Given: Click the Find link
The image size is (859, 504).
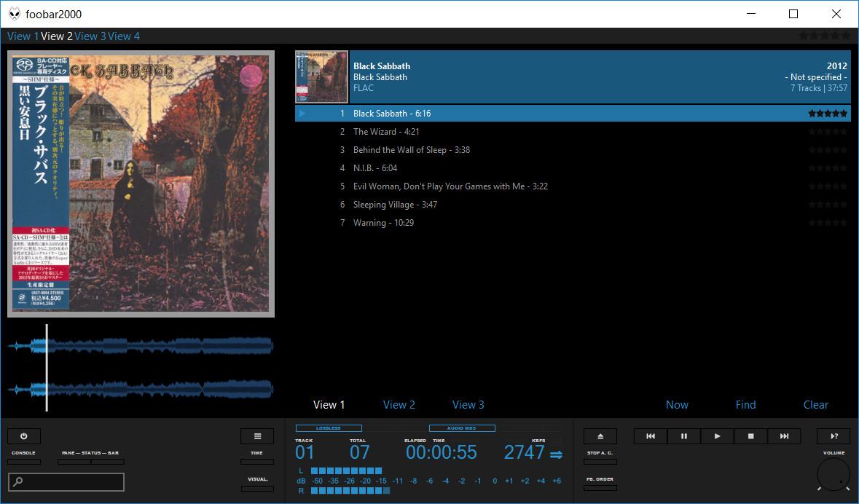Looking at the screenshot, I should (x=745, y=405).
